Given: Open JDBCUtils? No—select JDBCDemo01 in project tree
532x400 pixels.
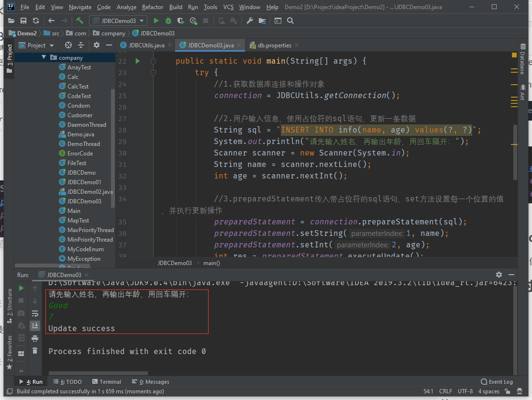Looking at the screenshot, I should click(84, 182).
